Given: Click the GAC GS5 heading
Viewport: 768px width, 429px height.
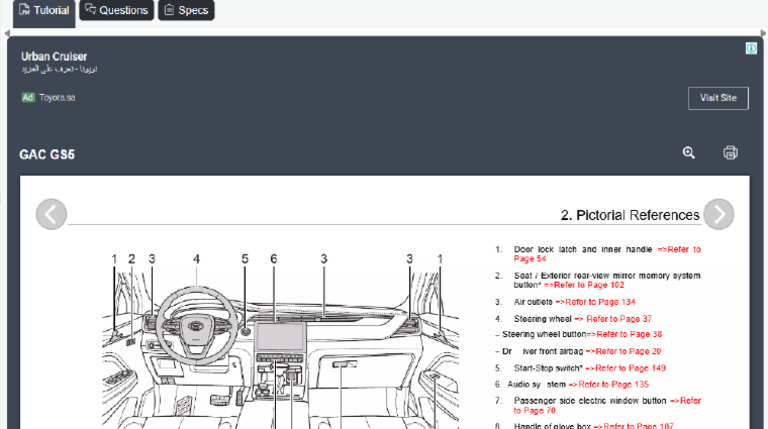Looking at the screenshot, I should pyautogui.click(x=47, y=155).
